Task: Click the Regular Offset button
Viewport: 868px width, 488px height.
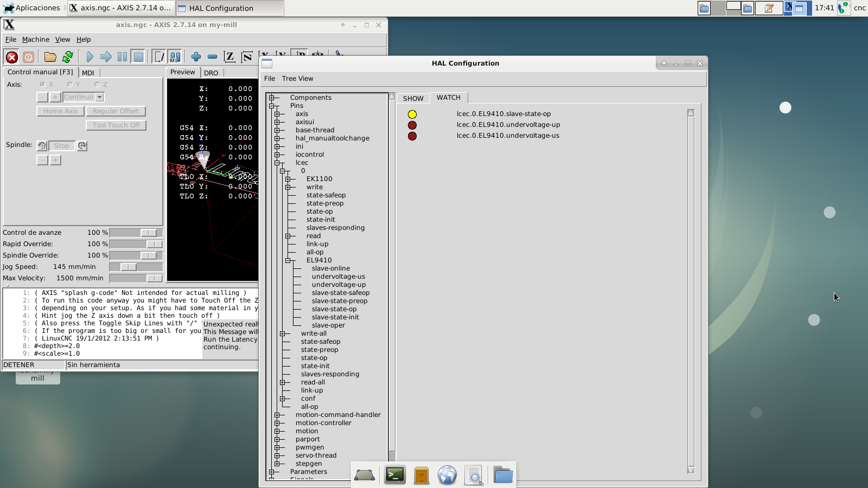Action: point(116,111)
